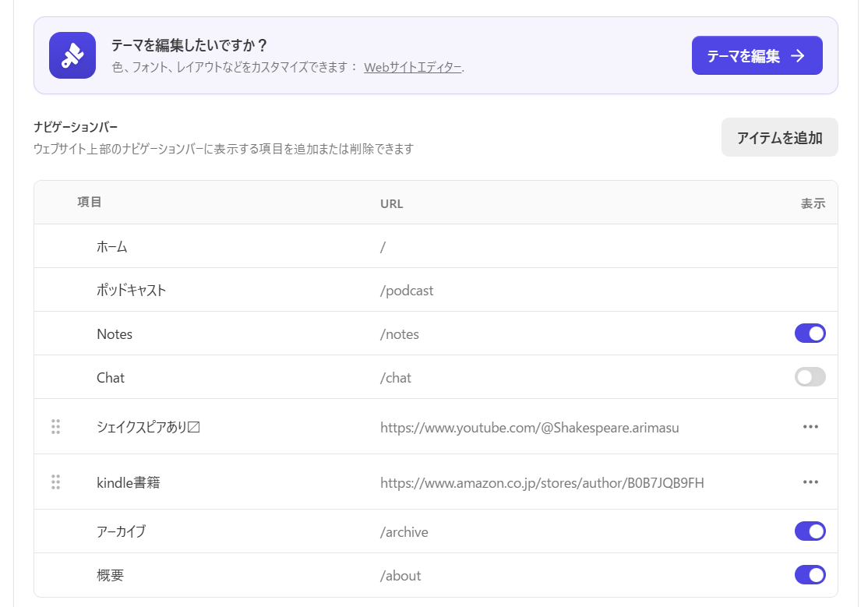Screen dimensions: 868x607
Task: Click the URL column header
Action: [391, 204]
